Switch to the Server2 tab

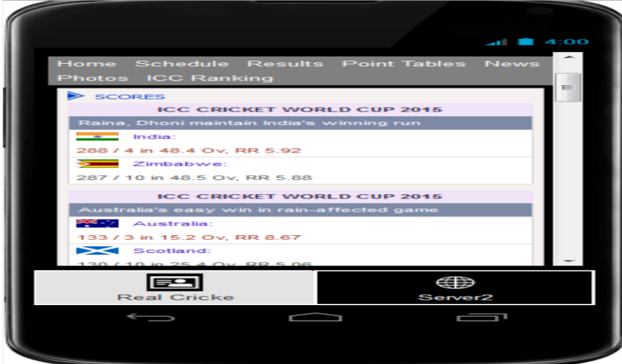coord(455,288)
